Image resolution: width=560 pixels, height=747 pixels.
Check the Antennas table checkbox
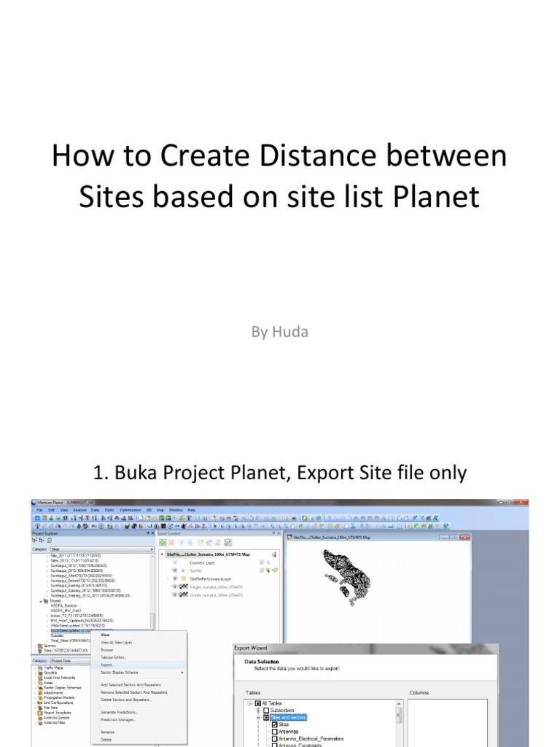pos(274,731)
